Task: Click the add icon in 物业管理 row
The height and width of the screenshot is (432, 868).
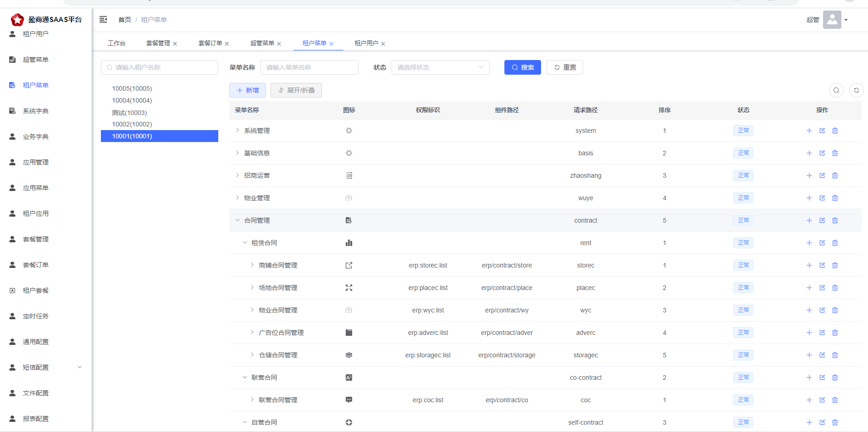Action: (x=809, y=198)
